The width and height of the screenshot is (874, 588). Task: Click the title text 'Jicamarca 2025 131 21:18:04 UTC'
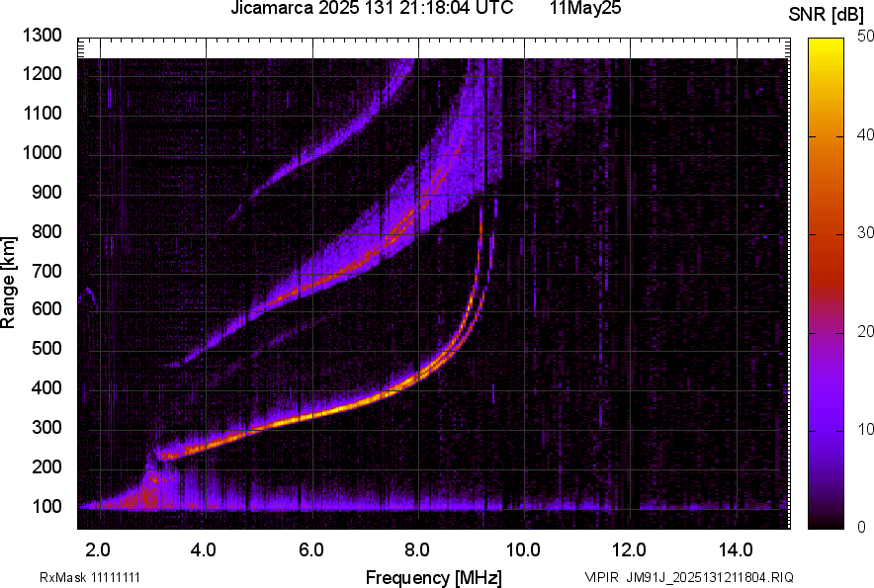372,8
